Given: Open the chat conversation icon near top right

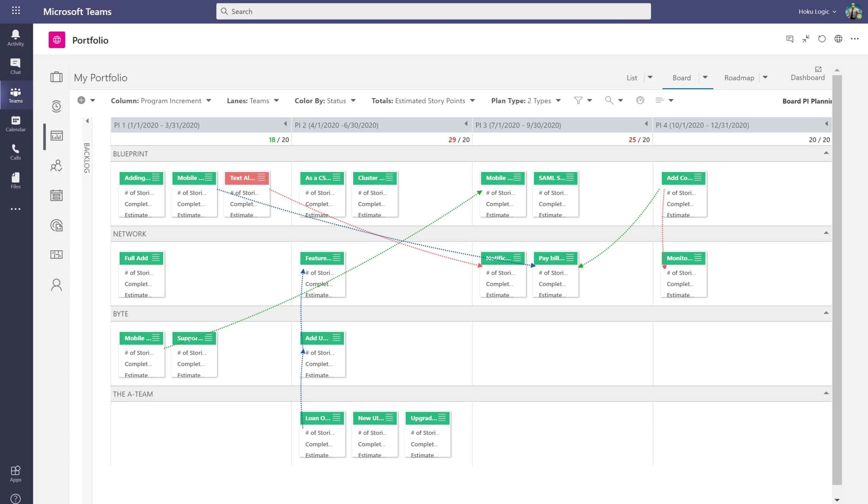Looking at the screenshot, I should point(789,39).
